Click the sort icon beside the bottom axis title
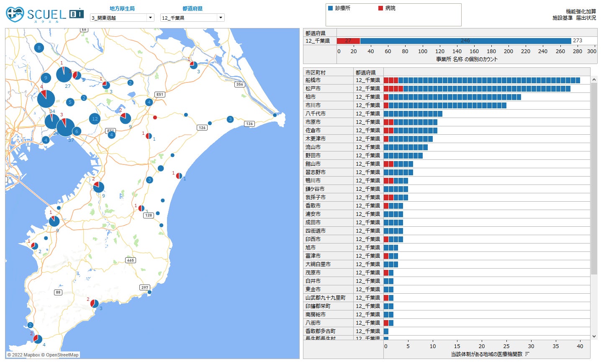 [x=527, y=354]
